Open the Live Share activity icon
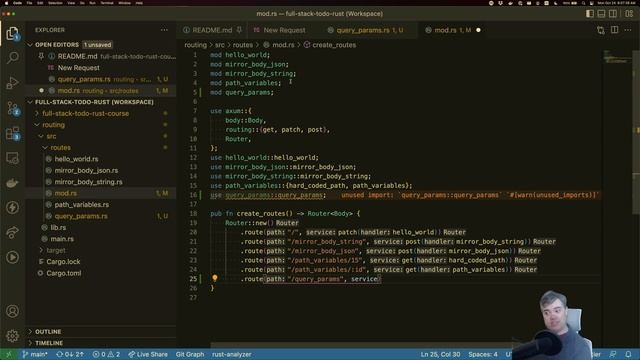The image size is (640, 360). [x=12, y=232]
